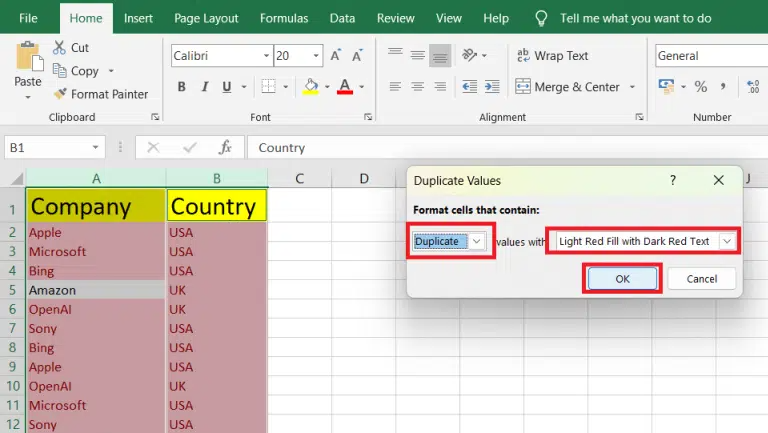Screen dimensions: 768x433
Task: Open the Duplicate/Unique rule dropdown
Action: (x=477, y=241)
